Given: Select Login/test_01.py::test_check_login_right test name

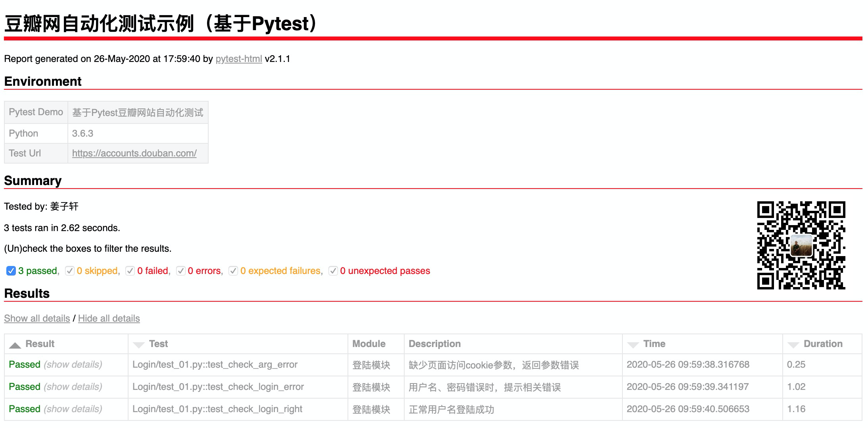Looking at the screenshot, I should pos(217,409).
